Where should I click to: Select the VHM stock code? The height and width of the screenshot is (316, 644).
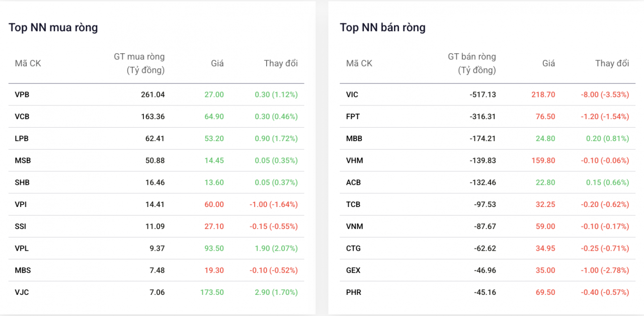click(355, 161)
